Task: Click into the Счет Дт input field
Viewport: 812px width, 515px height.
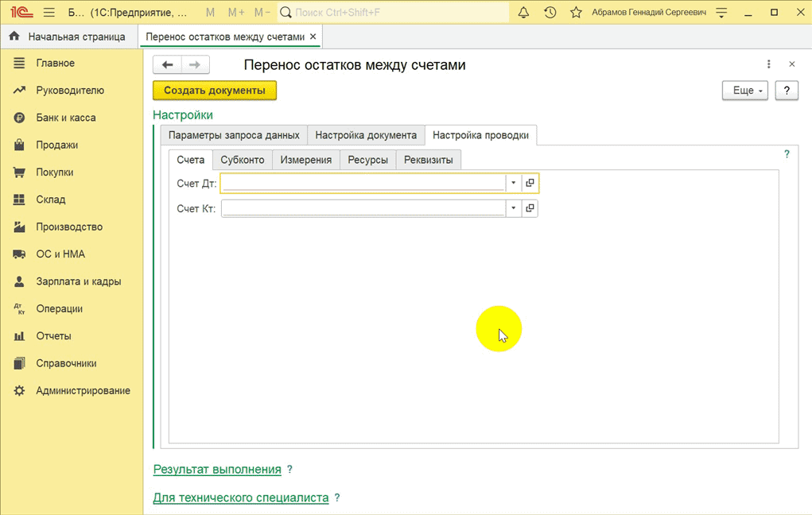Action: pyautogui.click(x=363, y=183)
